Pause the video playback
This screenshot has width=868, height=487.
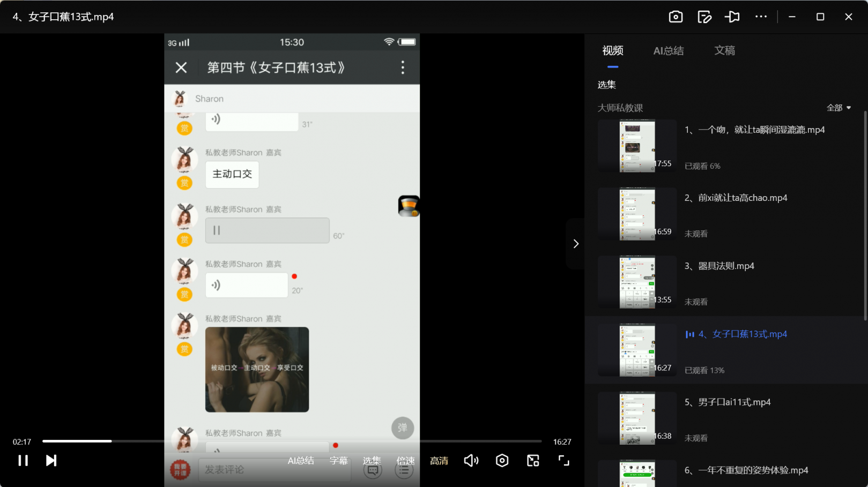[x=23, y=461]
